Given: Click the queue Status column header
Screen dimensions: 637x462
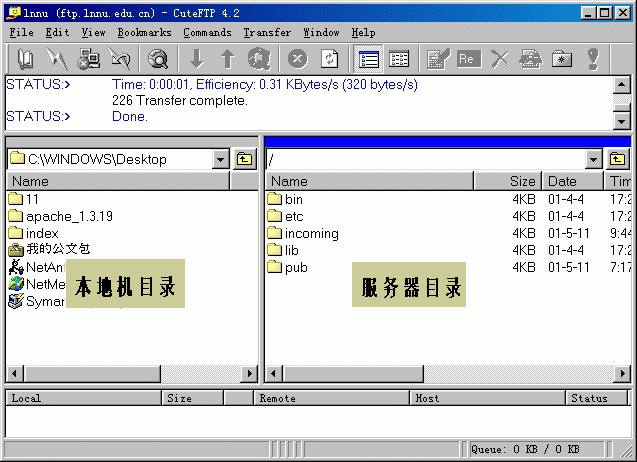Looking at the screenshot, I should (x=597, y=398).
